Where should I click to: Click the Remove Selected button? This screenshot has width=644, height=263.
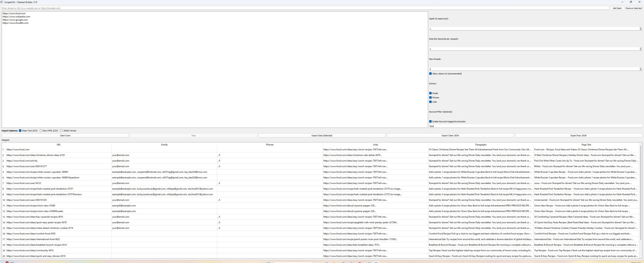(633, 8)
